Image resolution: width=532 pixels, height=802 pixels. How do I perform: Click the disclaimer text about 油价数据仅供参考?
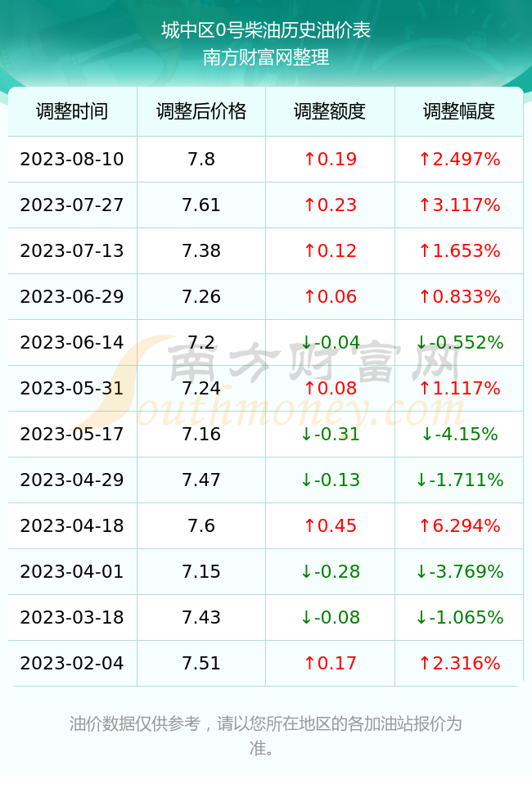click(265, 736)
